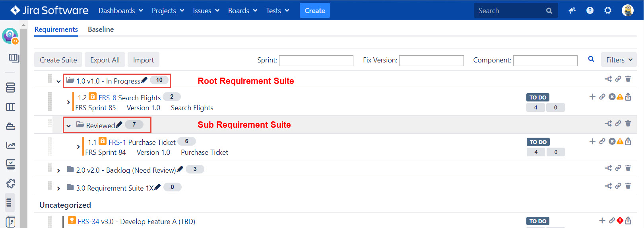Click the move suite icon on 2.0 v2.0 row
The height and width of the screenshot is (228, 644).
pos(608,168)
